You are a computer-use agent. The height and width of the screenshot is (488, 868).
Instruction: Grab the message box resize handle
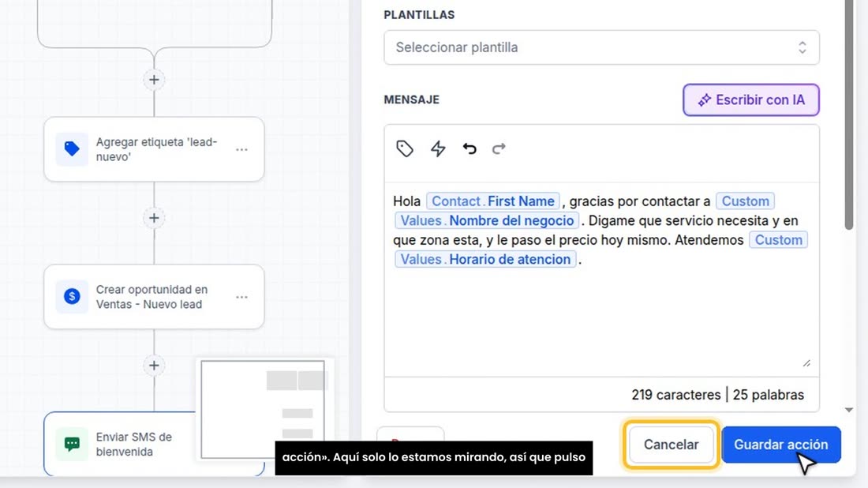[x=806, y=363]
